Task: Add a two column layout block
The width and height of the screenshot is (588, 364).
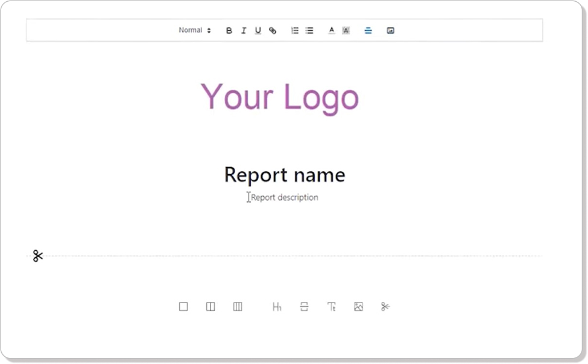Action: 210,307
